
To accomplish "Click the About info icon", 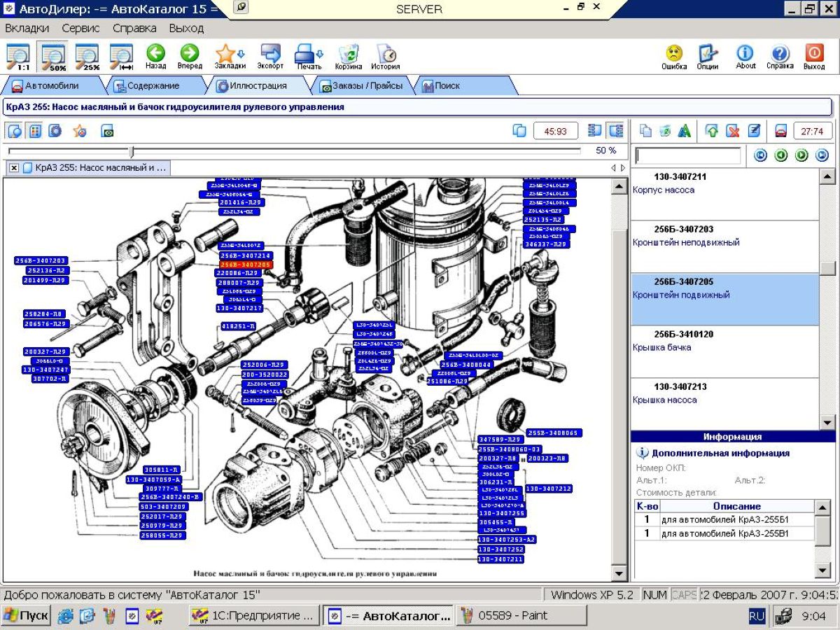I will pos(745,57).
